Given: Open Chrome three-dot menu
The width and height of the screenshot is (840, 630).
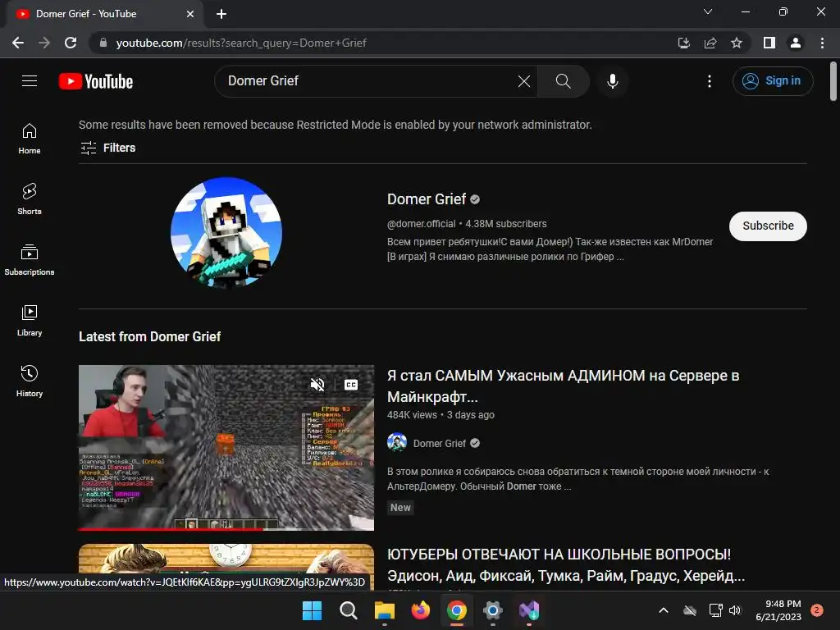Looking at the screenshot, I should [x=822, y=43].
